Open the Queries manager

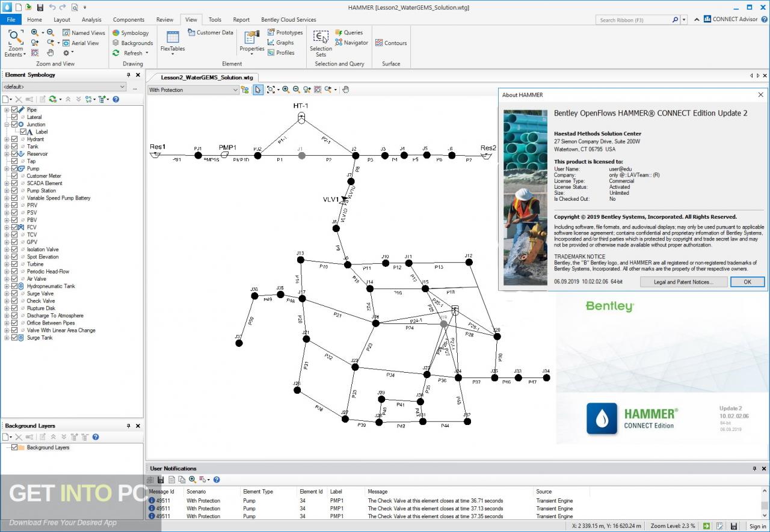[349, 32]
